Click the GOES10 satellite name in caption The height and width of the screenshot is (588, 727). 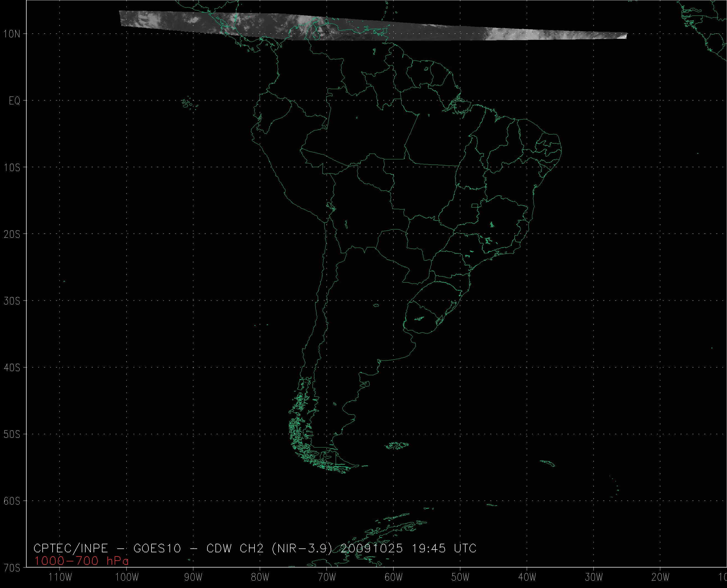tap(157, 548)
